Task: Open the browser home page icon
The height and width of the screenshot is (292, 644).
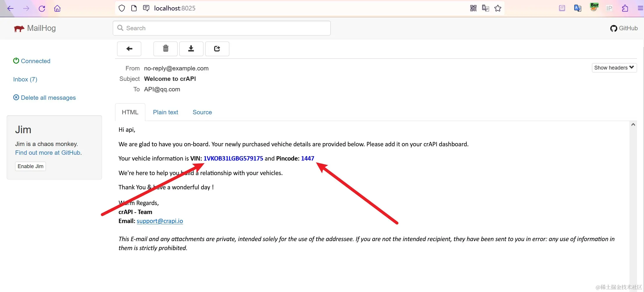Action: 57,8
